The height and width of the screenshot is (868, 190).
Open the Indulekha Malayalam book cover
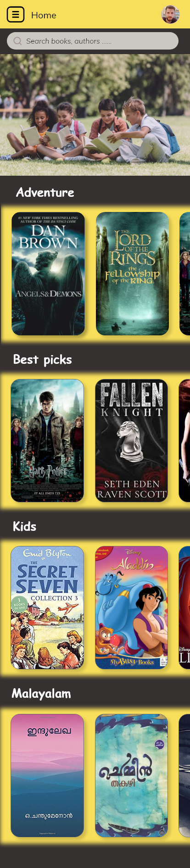(47, 775)
